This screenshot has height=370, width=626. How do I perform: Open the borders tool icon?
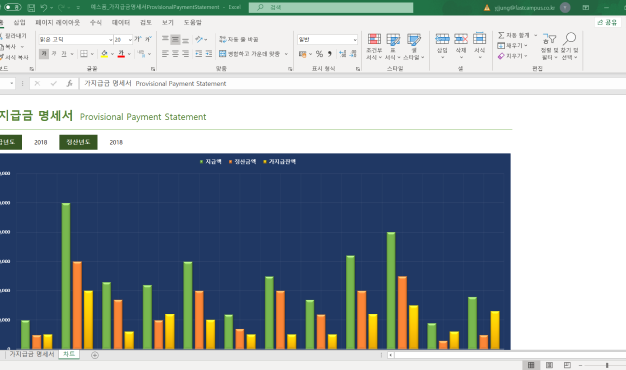click(x=84, y=53)
